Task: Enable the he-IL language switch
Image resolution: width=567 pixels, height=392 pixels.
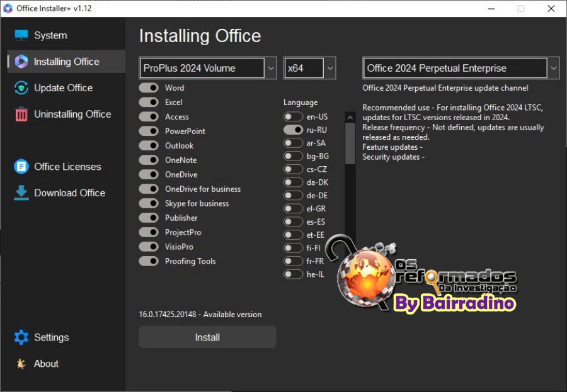Action: pos(293,274)
